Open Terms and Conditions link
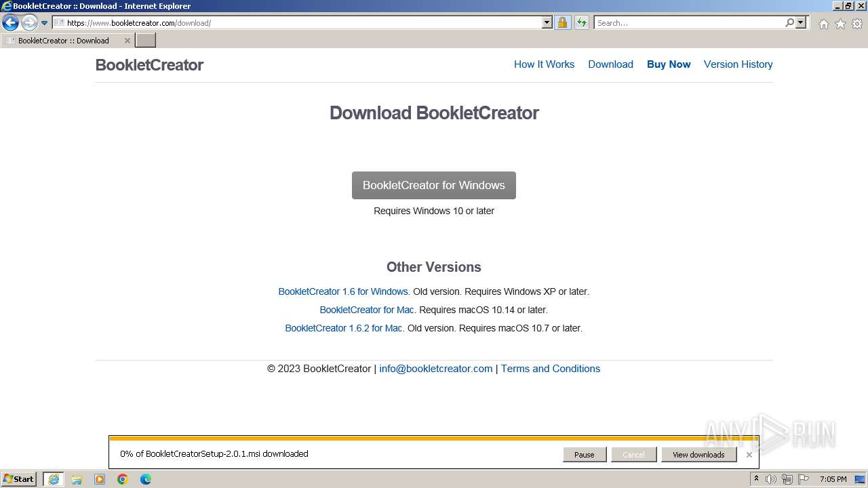Image resolution: width=868 pixels, height=488 pixels. 551,369
